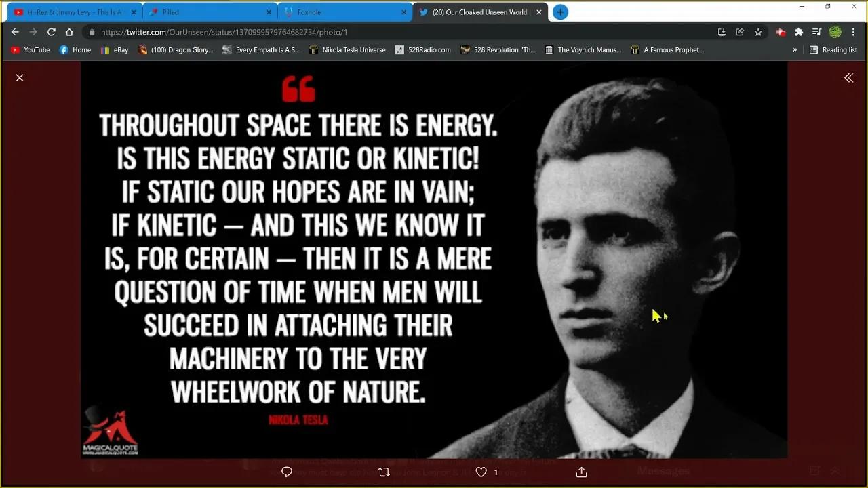
Task: Start a new Direct Message from Messages bar
Action: click(815, 470)
